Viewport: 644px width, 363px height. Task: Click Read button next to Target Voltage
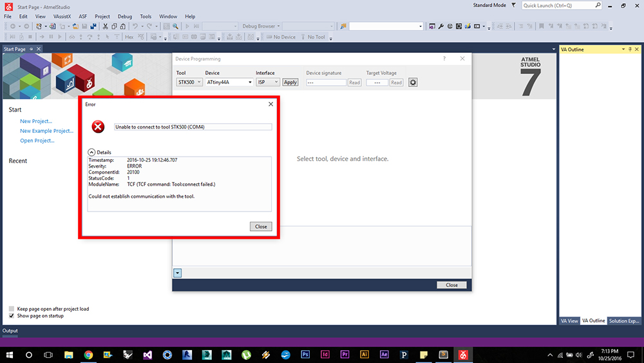point(396,83)
